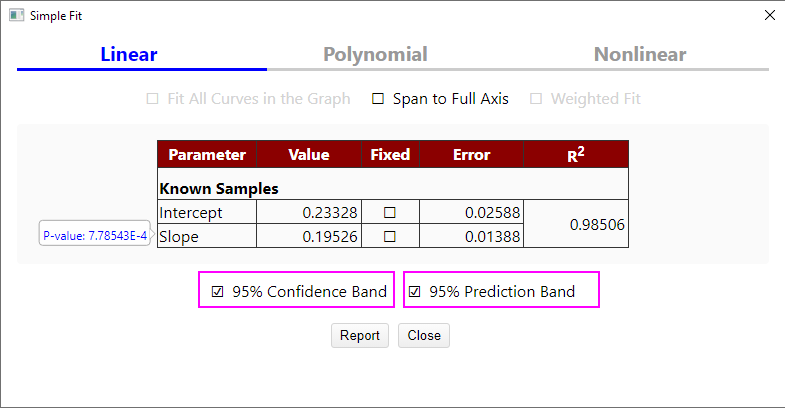This screenshot has height=408, width=785.
Task: Select the Intercept value 0.23328 cell
Action: coord(309,213)
